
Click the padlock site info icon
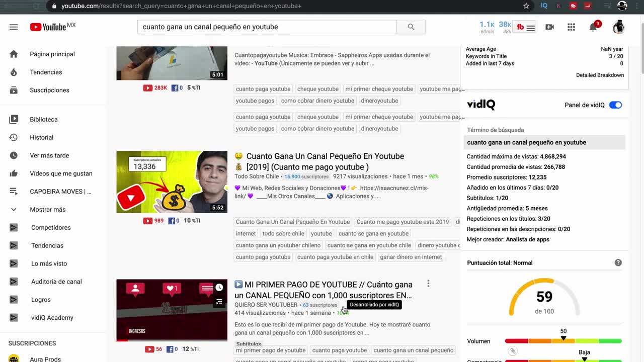[54, 6]
